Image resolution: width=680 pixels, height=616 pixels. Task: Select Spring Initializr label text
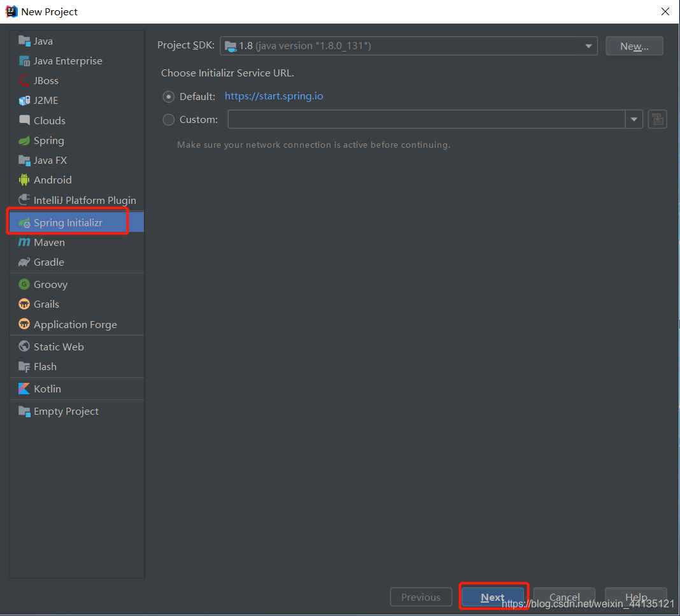[x=68, y=222]
